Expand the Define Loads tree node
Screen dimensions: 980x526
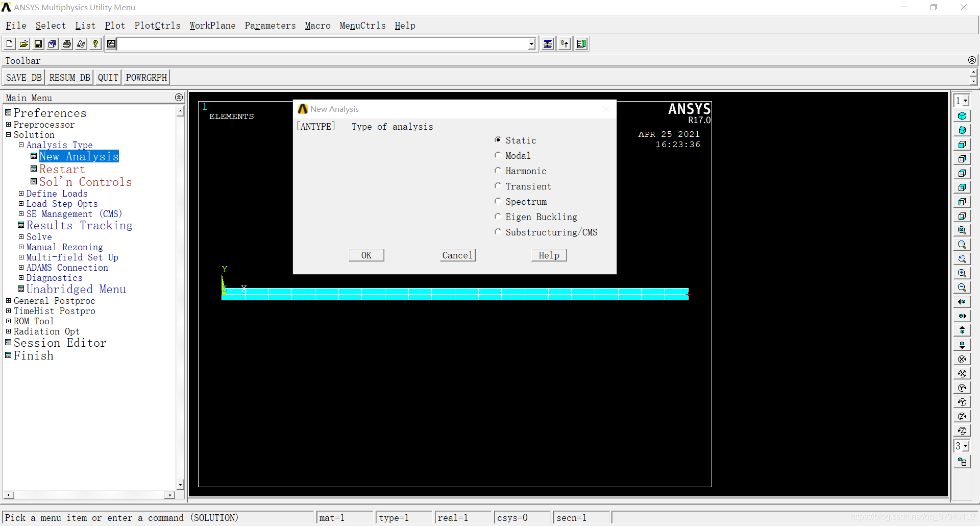(x=21, y=194)
